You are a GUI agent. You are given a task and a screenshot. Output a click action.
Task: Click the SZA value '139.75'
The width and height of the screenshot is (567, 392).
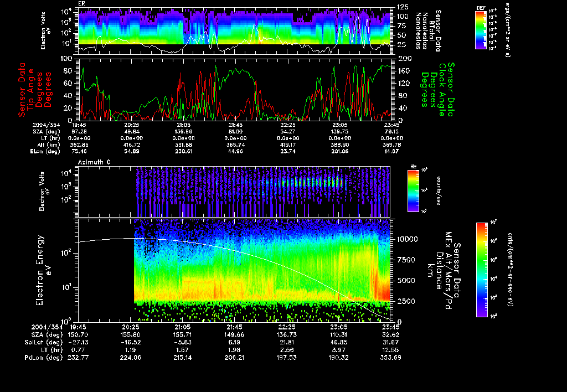(339, 132)
